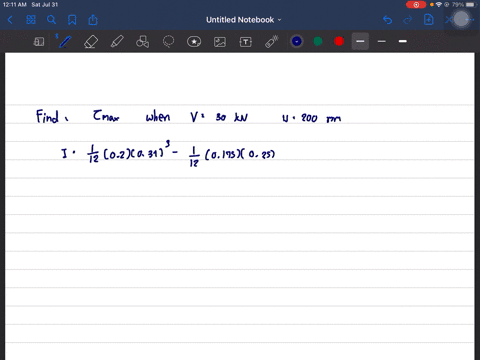The height and width of the screenshot is (360, 480).
Task: Add a new page
Action: 429,20
